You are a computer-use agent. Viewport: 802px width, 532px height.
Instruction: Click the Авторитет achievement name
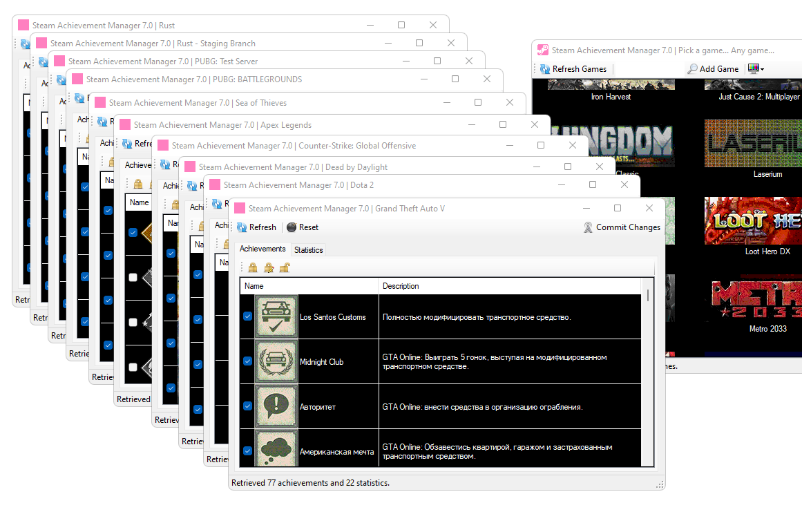318,407
